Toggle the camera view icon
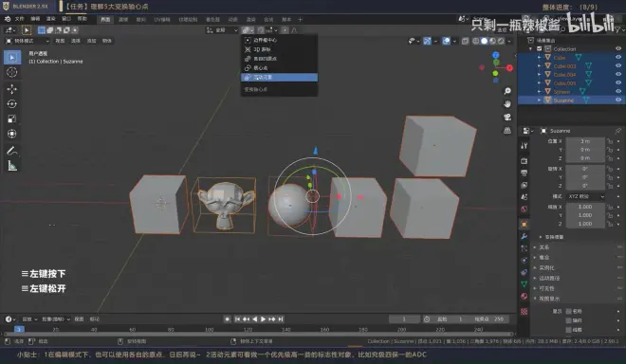The height and width of the screenshot is (364, 626). pyautogui.click(x=507, y=117)
